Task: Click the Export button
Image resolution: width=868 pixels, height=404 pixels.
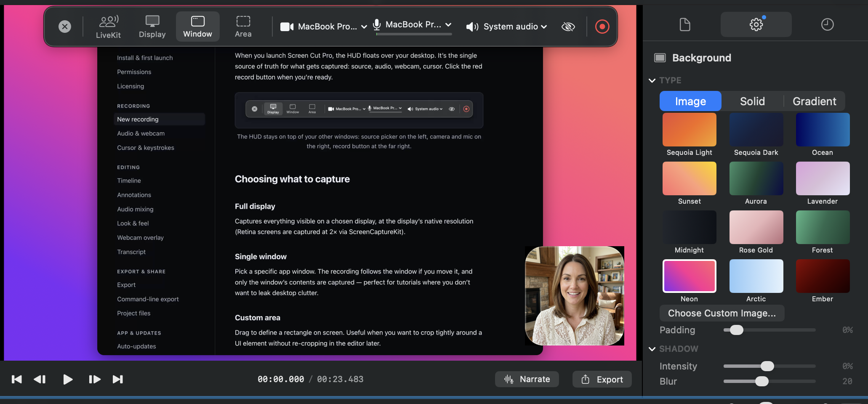Action: [602, 379]
